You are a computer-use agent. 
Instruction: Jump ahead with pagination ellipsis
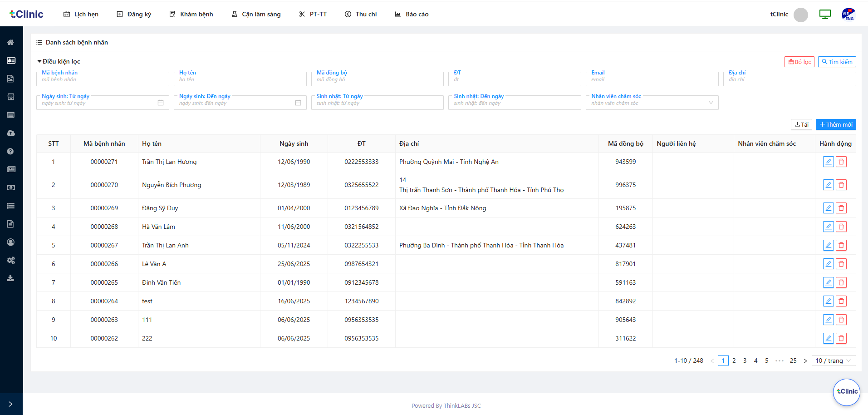[780, 361]
